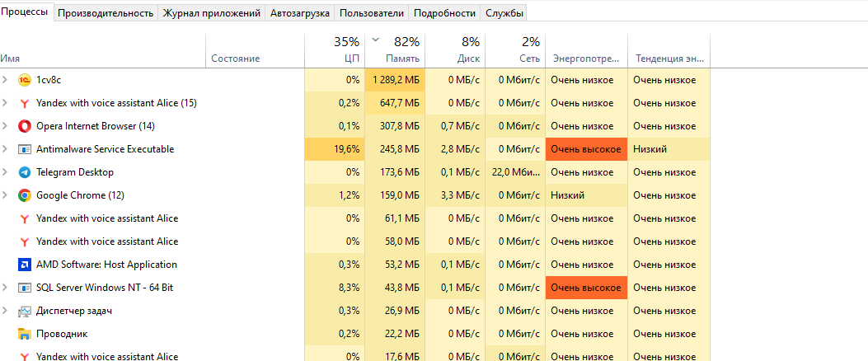Click the 1,2% CPU cell
The width and height of the screenshot is (868, 361).
click(x=335, y=195)
